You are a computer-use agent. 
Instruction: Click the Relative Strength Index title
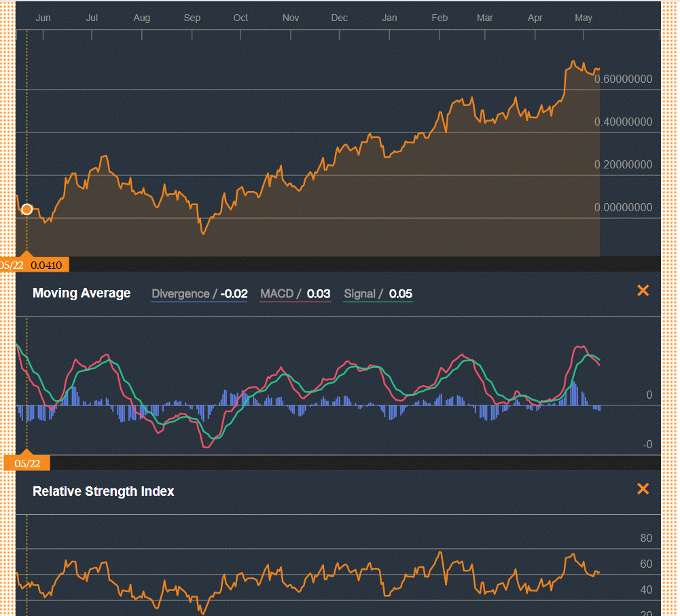pos(103,492)
